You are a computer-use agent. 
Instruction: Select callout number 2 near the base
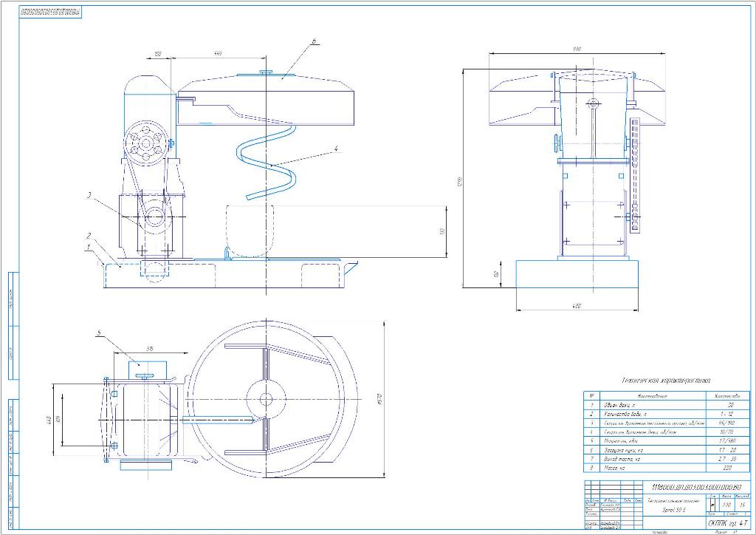[x=89, y=236]
